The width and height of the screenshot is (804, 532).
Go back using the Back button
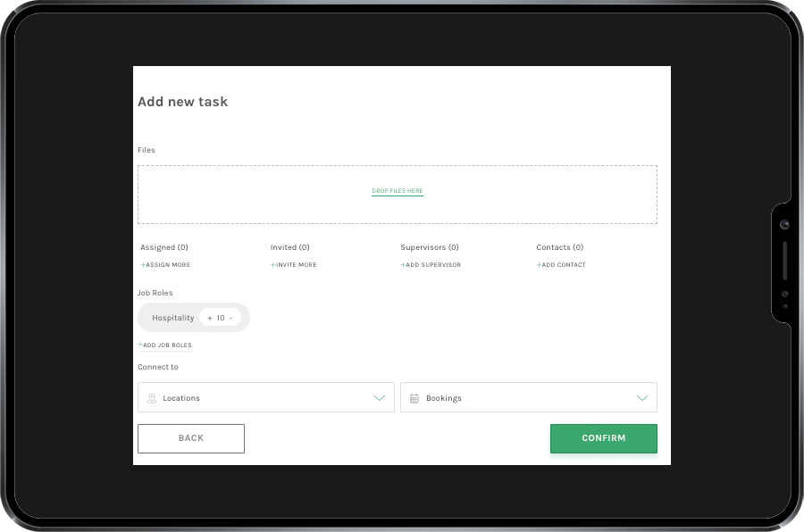coord(191,438)
